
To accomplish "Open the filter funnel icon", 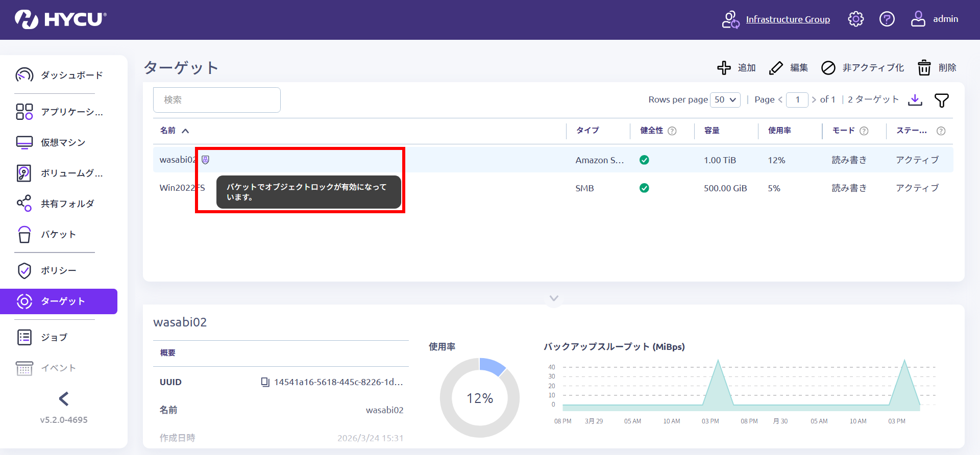I will click(x=941, y=100).
